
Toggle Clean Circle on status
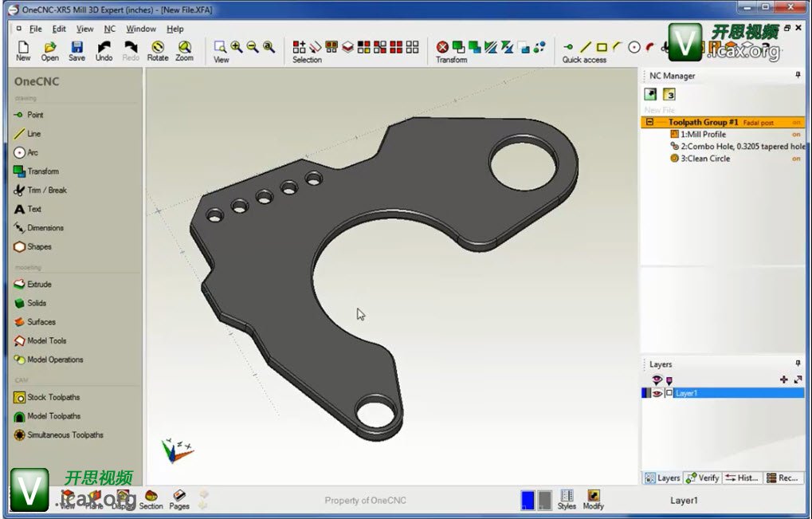click(x=796, y=159)
